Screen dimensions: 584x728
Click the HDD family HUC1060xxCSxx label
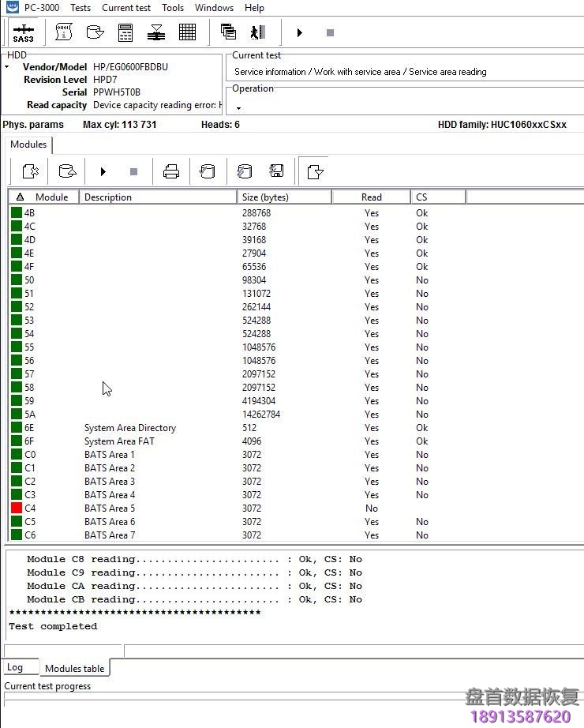(502, 125)
